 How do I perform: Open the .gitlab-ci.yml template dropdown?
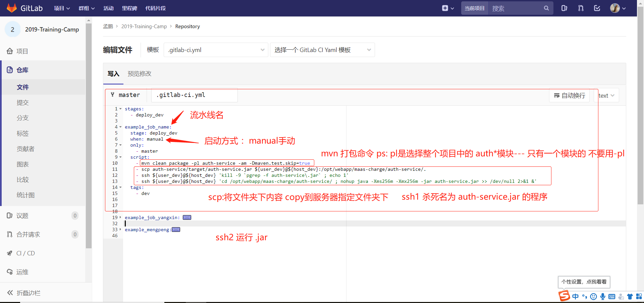(216, 50)
